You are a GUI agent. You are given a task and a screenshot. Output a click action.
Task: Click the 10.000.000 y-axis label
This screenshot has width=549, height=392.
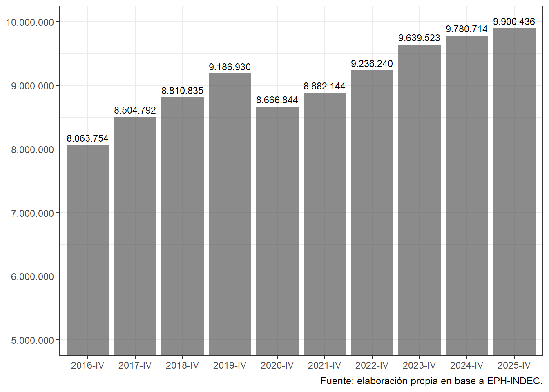click(x=30, y=22)
